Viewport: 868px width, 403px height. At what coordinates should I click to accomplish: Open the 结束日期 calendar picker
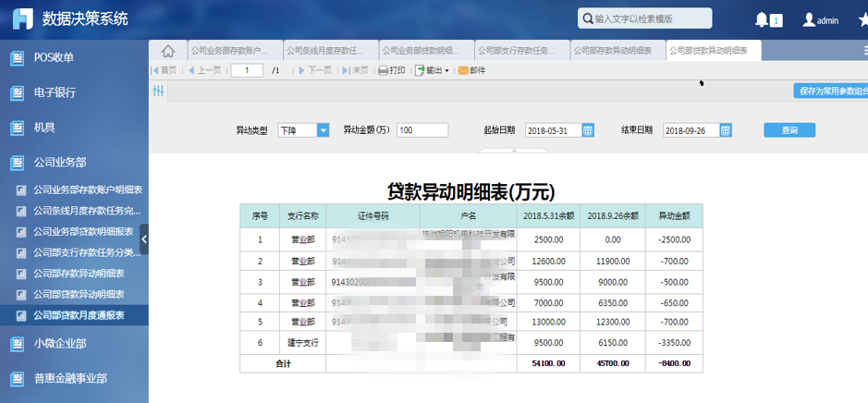[726, 130]
